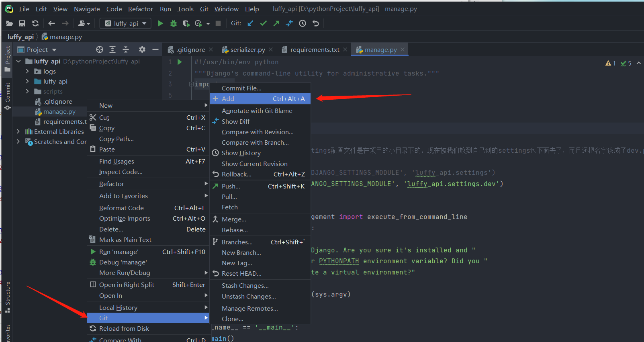This screenshot has width=644, height=342.
Task: Open the run profiler dropdown arrow
Action: (208, 24)
